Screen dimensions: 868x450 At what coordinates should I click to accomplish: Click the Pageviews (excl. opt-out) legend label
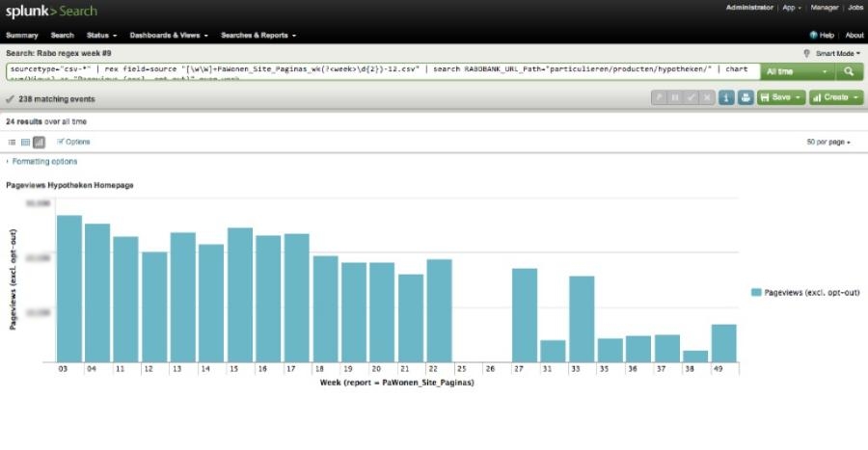(811, 292)
